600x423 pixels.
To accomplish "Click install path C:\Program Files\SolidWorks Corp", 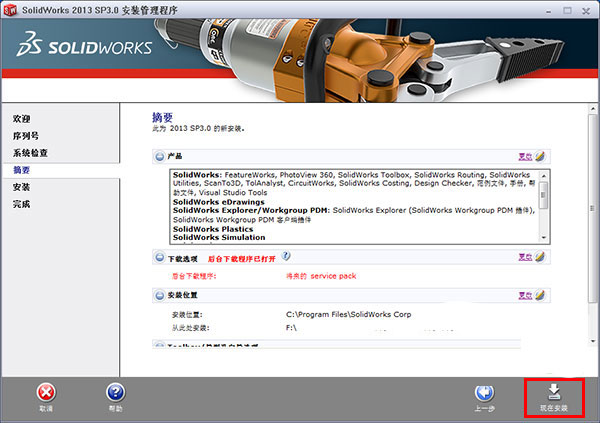I will tap(348, 315).
